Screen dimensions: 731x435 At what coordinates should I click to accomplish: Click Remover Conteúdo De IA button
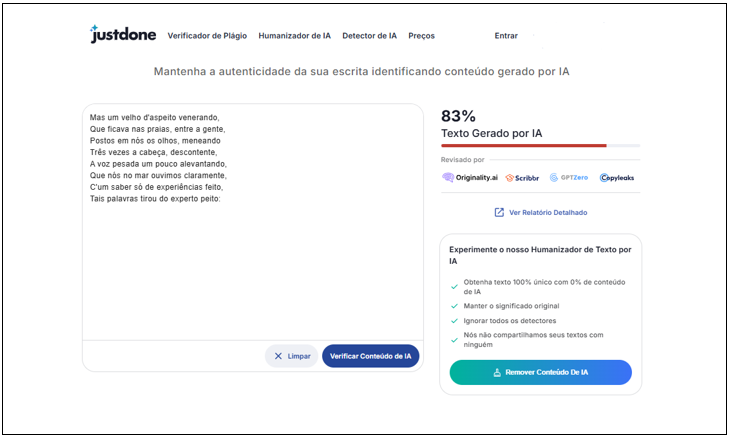(x=540, y=372)
